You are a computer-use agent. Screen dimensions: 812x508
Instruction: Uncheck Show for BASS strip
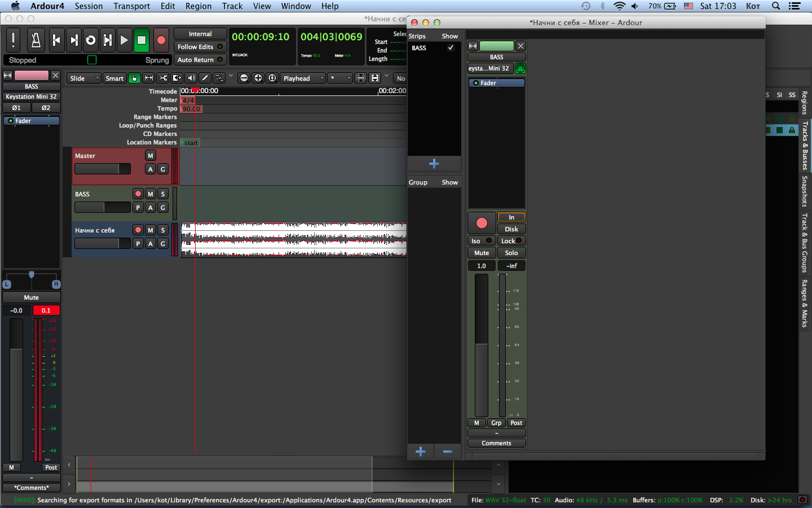click(451, 48)
